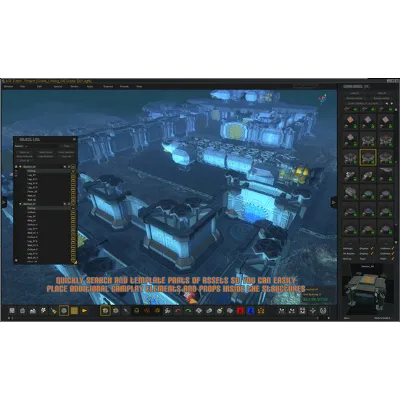The image size is (400, 400).
Task: Open the Edit menu
Action: (39, 86)
